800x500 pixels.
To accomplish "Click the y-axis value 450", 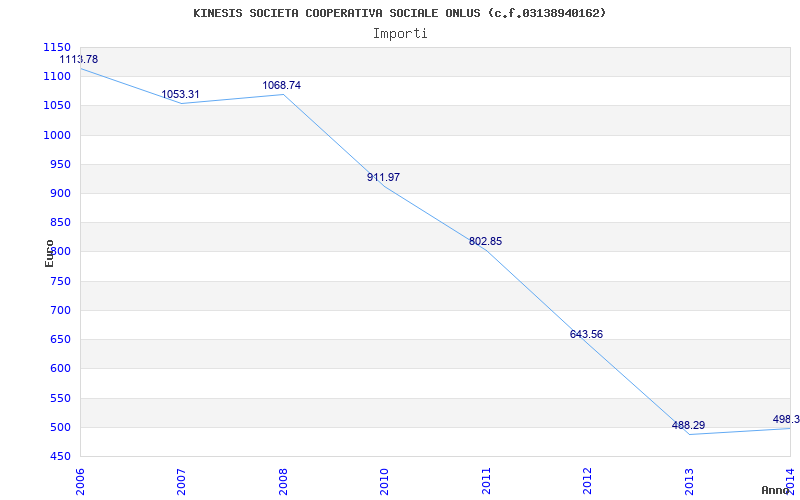I will tap(60, 456).
